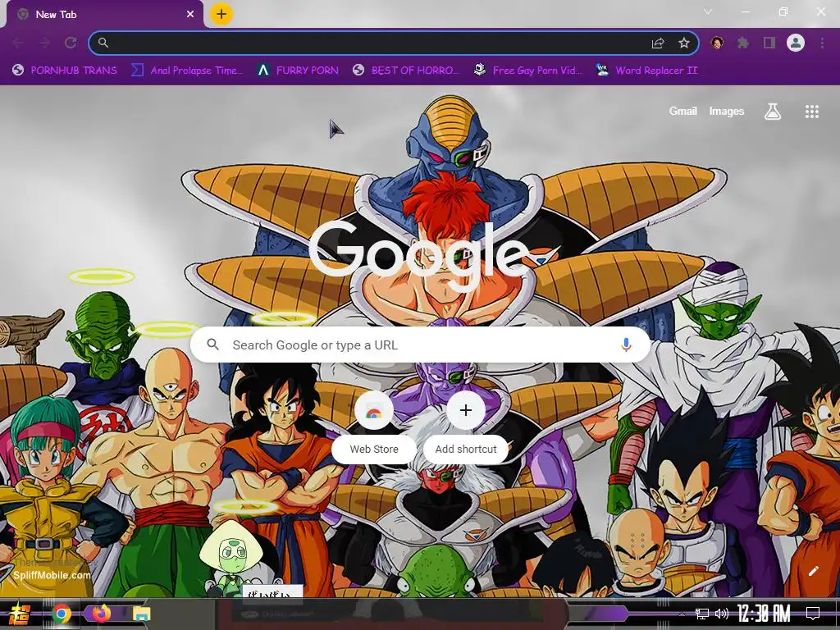Open the Start button on the taskbar
Image resolution: width=840 pixels, height=630 pixels.
pyautogui.click(x=20, y=614)
